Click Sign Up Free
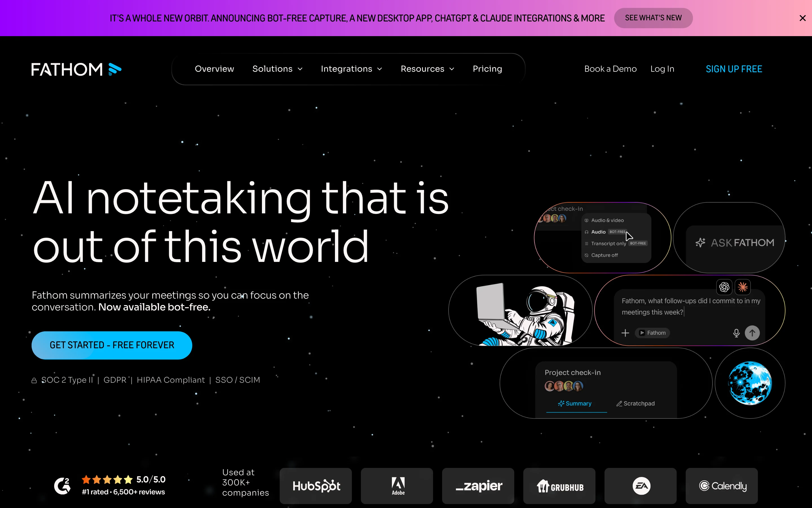812x508 pixels. point(734,69)
